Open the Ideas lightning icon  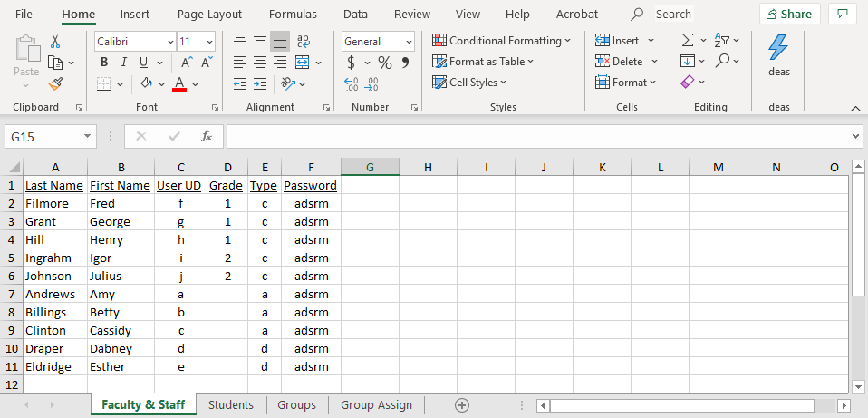[777, 54]
